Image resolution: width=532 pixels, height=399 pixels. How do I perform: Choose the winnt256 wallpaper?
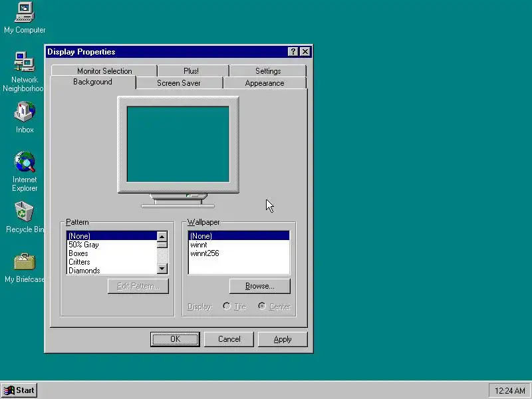(x=239, y=253)
